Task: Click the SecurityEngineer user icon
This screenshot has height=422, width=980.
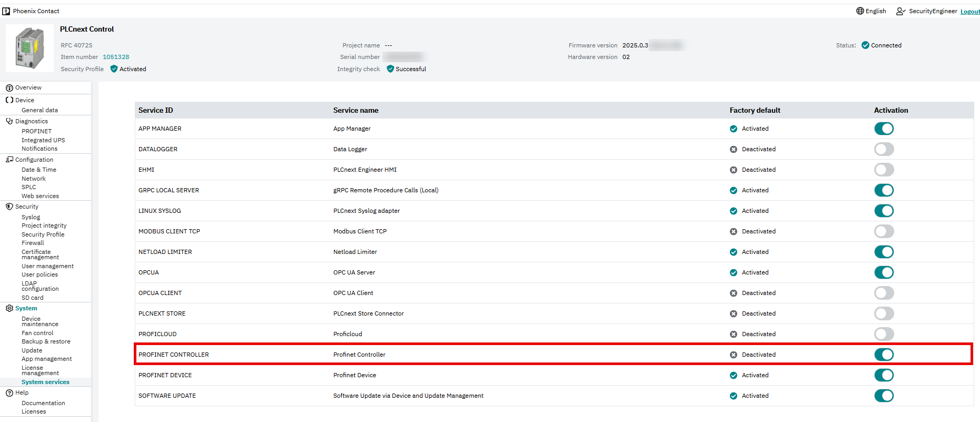Action: pos(901,11)
